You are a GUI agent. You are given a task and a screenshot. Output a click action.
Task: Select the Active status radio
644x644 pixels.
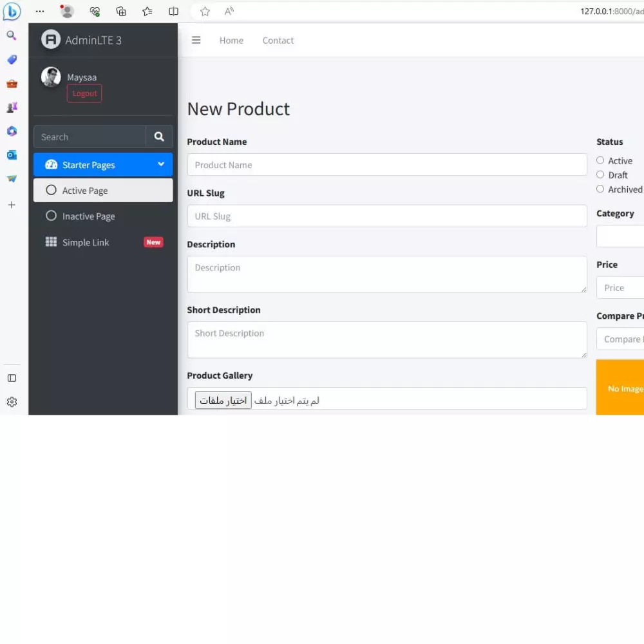600,160
